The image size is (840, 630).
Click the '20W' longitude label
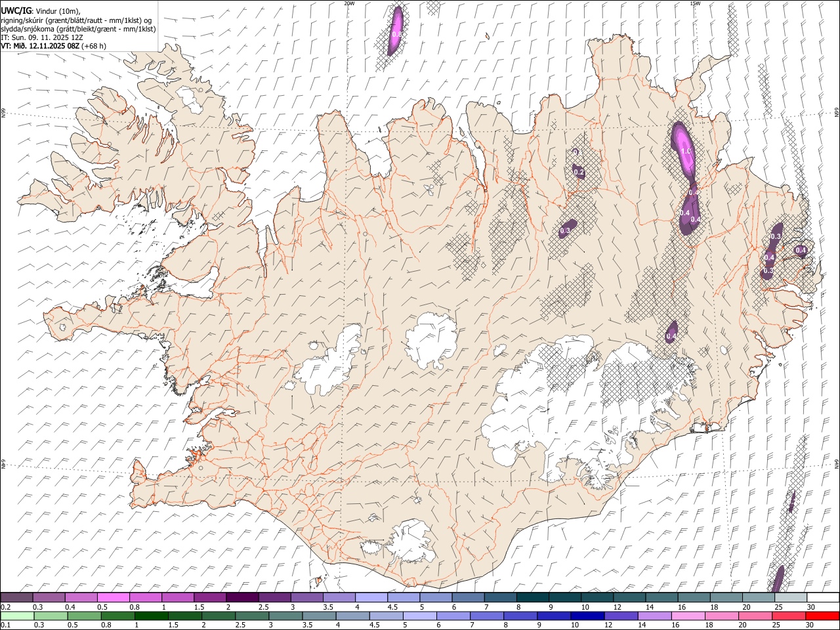tap(349, 3)
